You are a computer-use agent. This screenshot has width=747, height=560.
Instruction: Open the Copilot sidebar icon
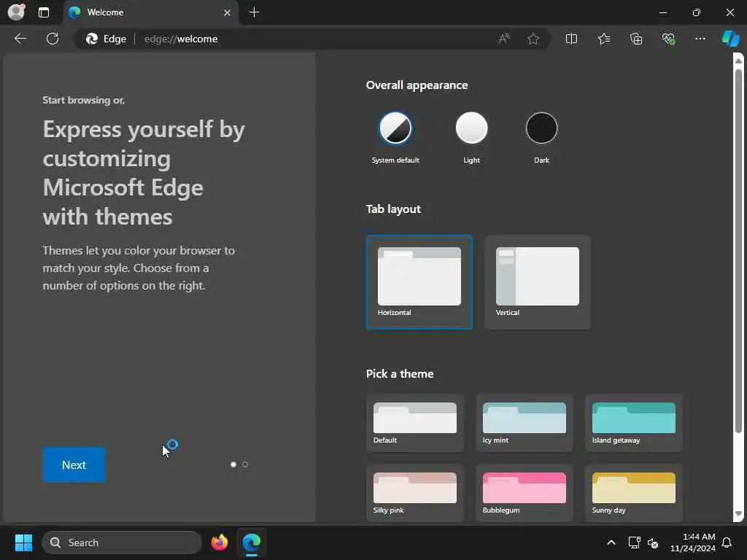[x=730, y=39]
